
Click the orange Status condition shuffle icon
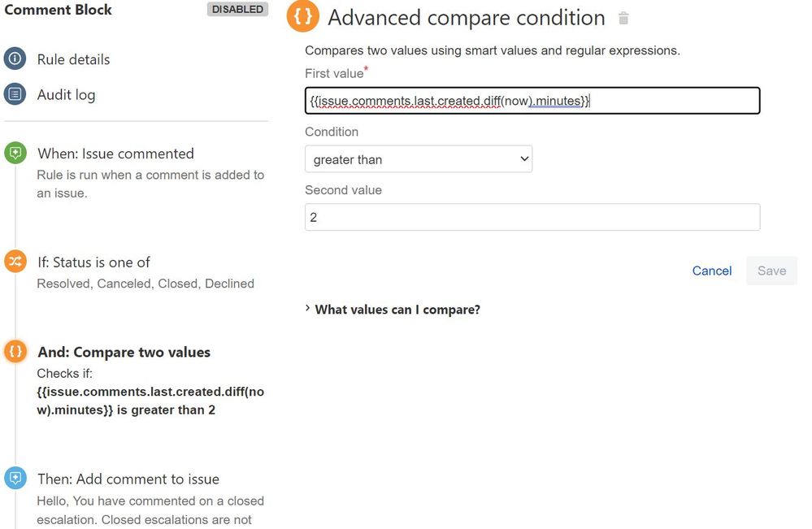click(x=15, y=262)
